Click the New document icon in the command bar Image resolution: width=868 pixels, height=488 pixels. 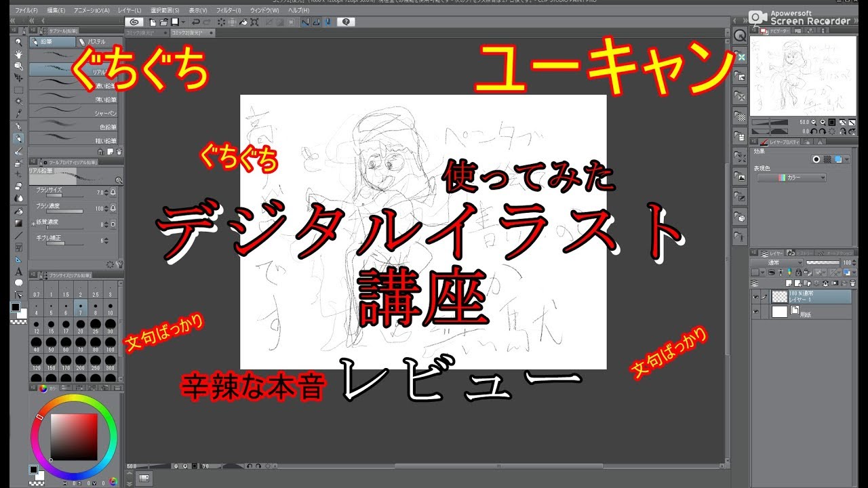click(153, 22)
